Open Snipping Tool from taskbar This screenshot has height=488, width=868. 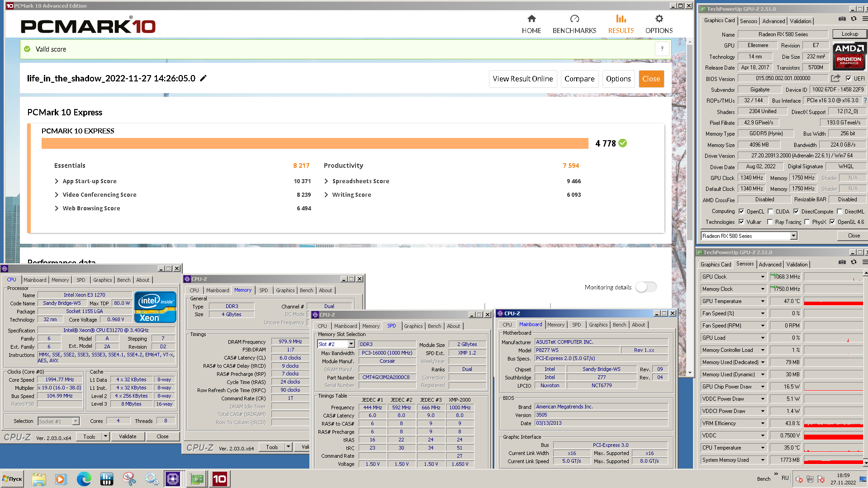point(129,479)
